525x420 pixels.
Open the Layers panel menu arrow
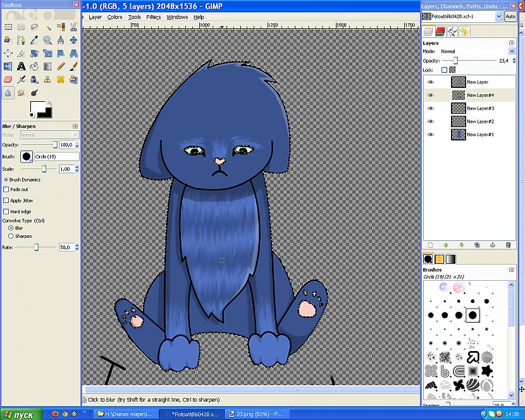click(511, 43)
